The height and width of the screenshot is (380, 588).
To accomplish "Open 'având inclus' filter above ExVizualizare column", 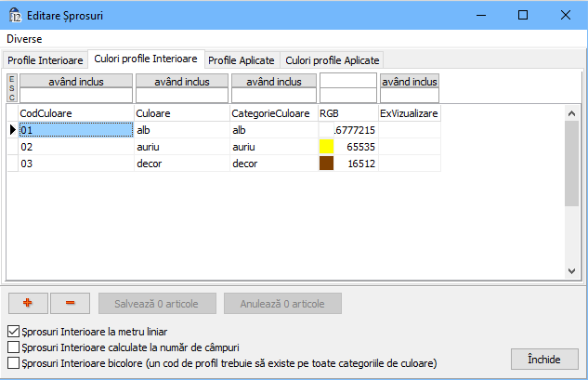I will (409, 82).
